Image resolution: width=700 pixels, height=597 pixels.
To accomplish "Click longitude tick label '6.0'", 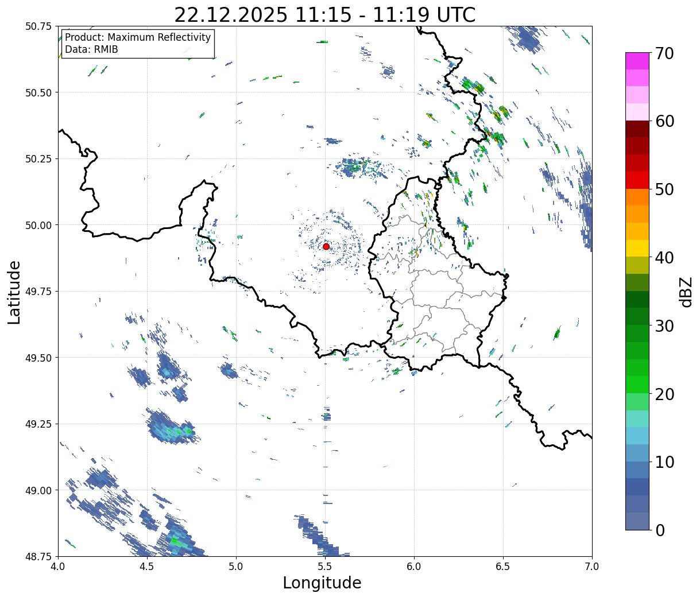I will pyautogui.click(x=414, y=567).
